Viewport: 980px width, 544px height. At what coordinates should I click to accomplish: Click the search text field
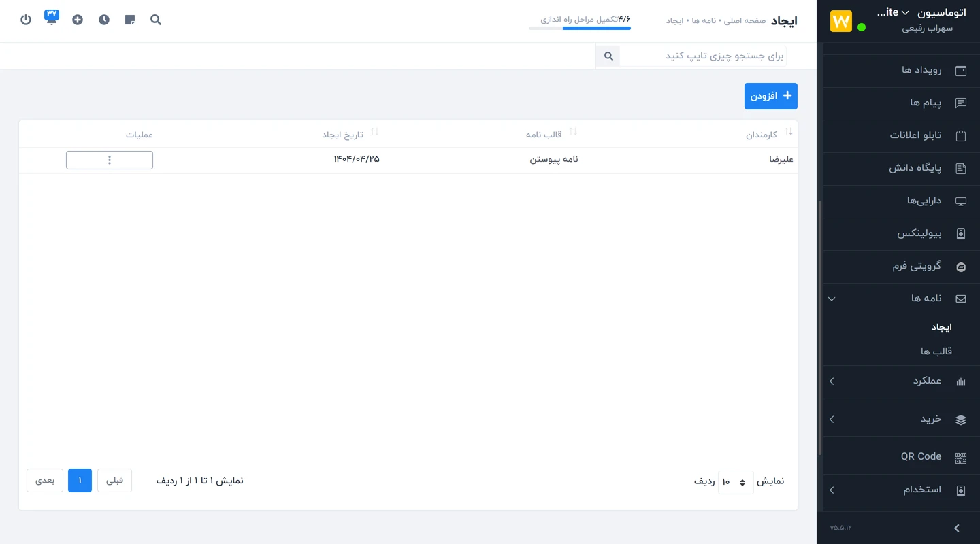[x=703, y=56]
